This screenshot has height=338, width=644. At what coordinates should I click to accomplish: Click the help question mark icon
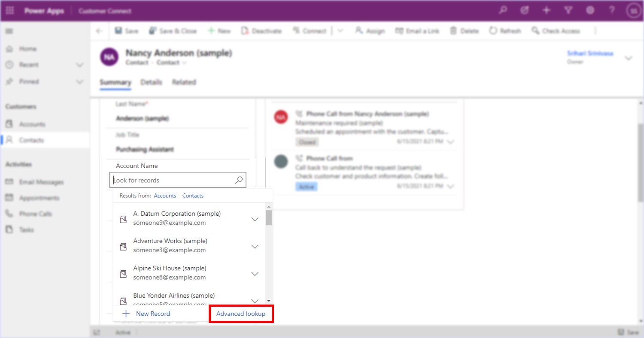[x=612, y=11]
